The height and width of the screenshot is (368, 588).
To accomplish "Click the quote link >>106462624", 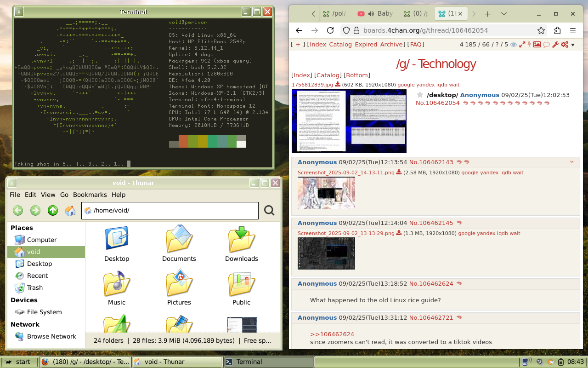I will (x=332, y=334).
